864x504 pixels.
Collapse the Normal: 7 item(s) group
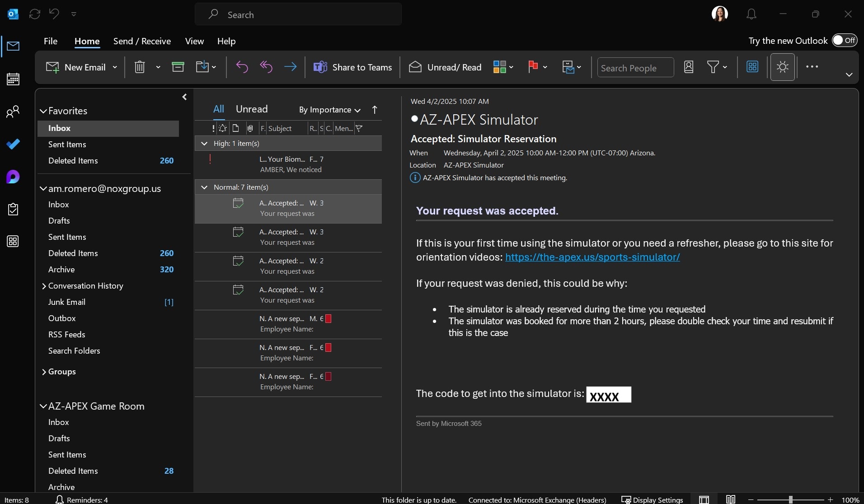click(x=204, y=187)
